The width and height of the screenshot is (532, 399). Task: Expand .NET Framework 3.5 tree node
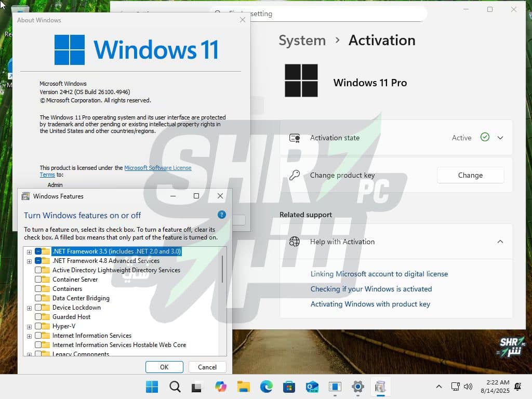tap(29, 252)
